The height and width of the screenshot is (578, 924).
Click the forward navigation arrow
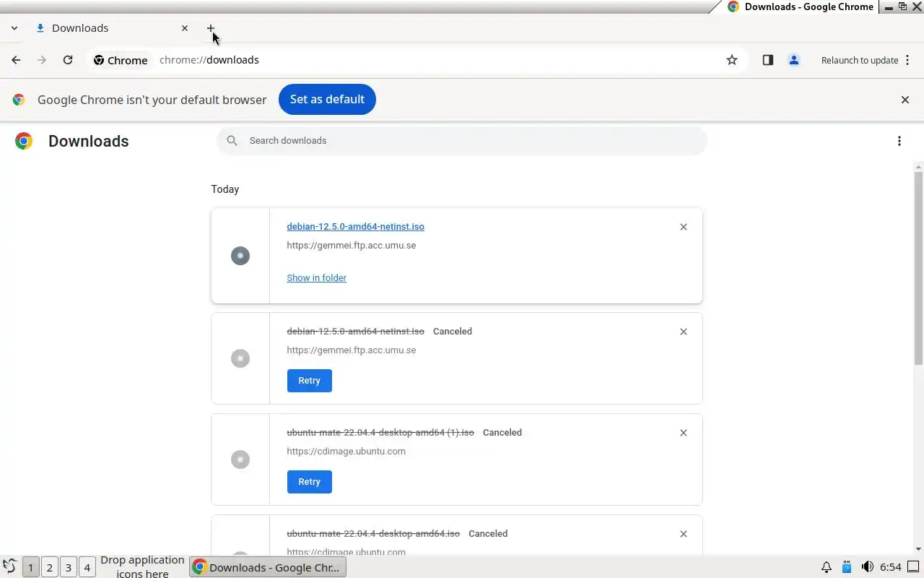click(x=42, y=60)
